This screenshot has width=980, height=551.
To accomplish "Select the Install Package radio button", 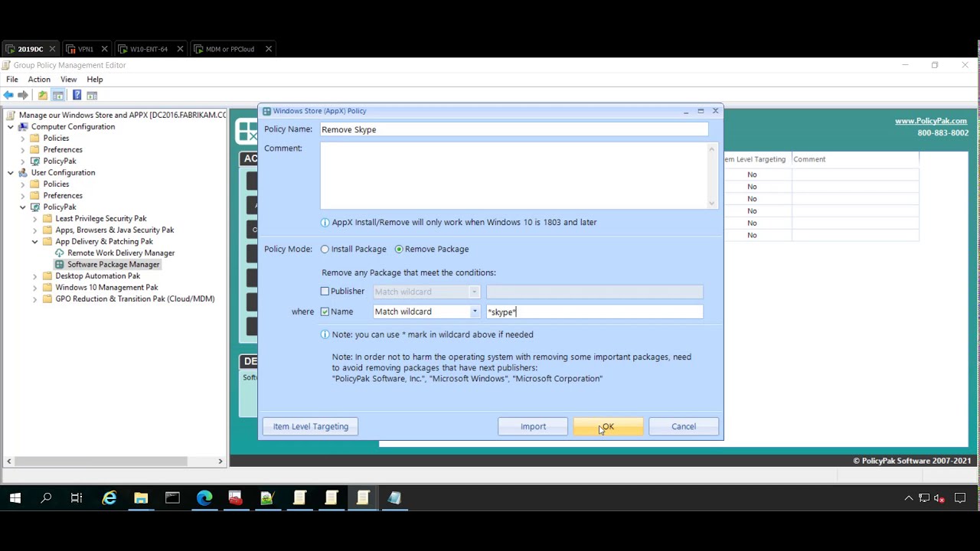I will point(325,249).
